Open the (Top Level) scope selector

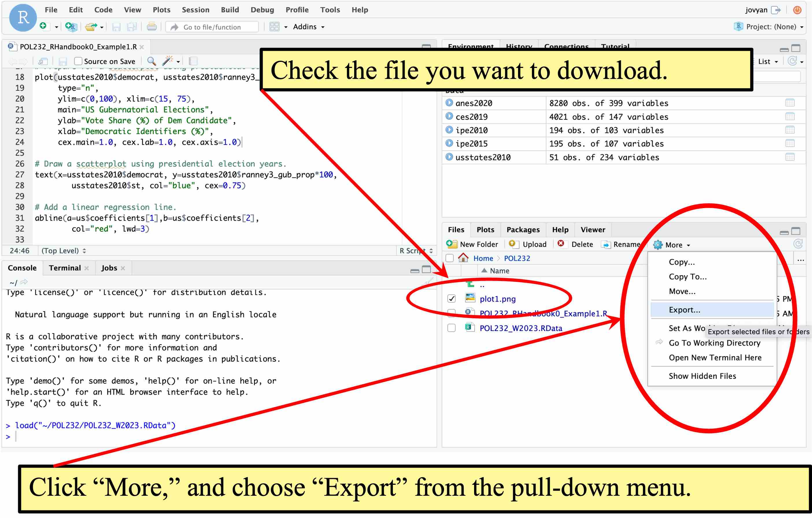[64, 251]
